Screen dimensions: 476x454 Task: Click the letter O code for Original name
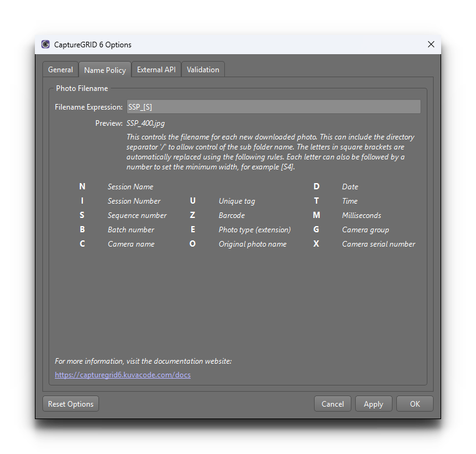tap(193, 244)
